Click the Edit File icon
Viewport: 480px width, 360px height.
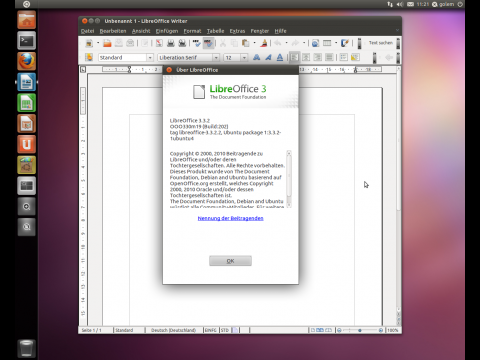click(x=144, y=43)
